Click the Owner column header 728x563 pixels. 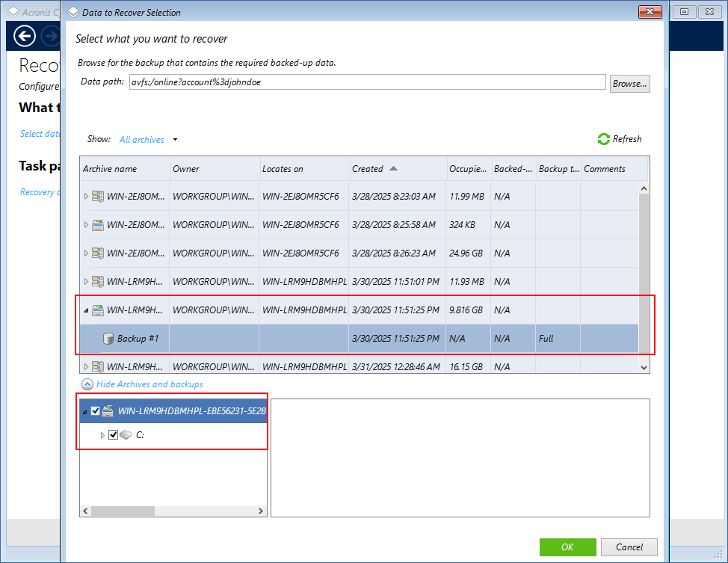click(x=186, y=169)
